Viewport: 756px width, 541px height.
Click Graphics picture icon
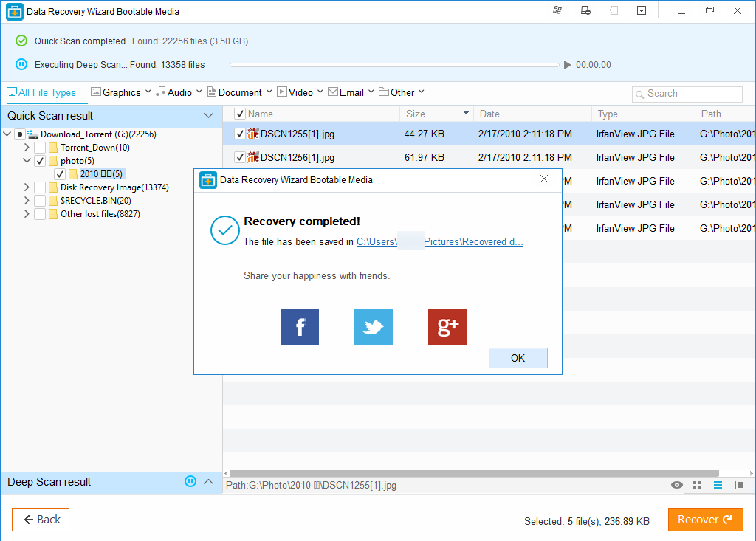click(x=95, y=92)
